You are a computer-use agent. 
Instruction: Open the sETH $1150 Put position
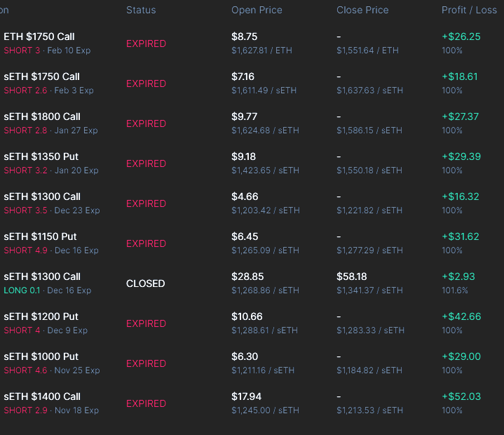click(x=40, y=236)
